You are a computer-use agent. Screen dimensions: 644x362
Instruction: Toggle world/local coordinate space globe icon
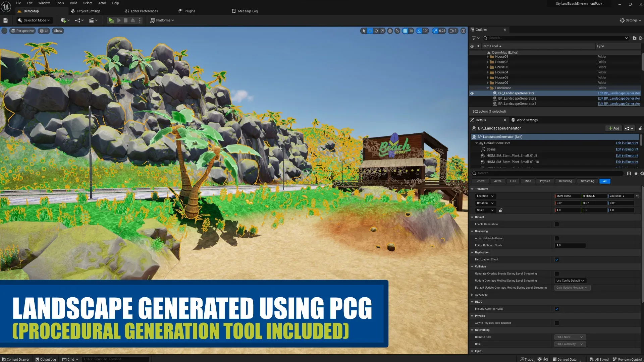pyautogui.click(x=390, y=31)
